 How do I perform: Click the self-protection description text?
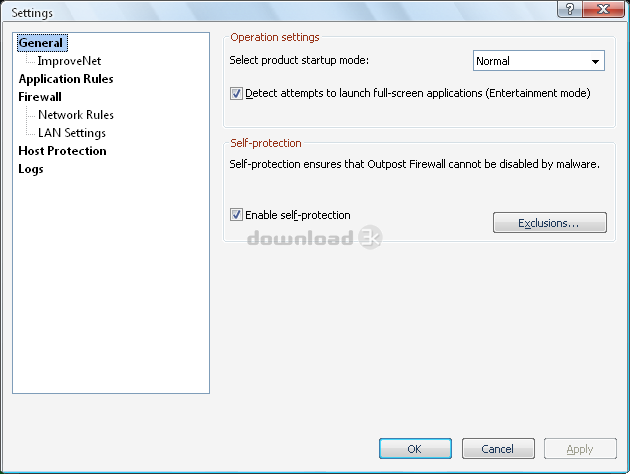pos(414,164)
